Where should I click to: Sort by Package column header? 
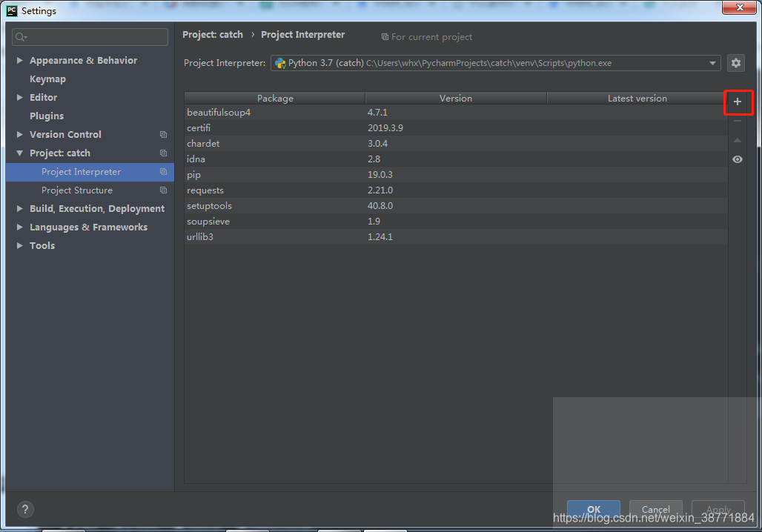point(275,98)
